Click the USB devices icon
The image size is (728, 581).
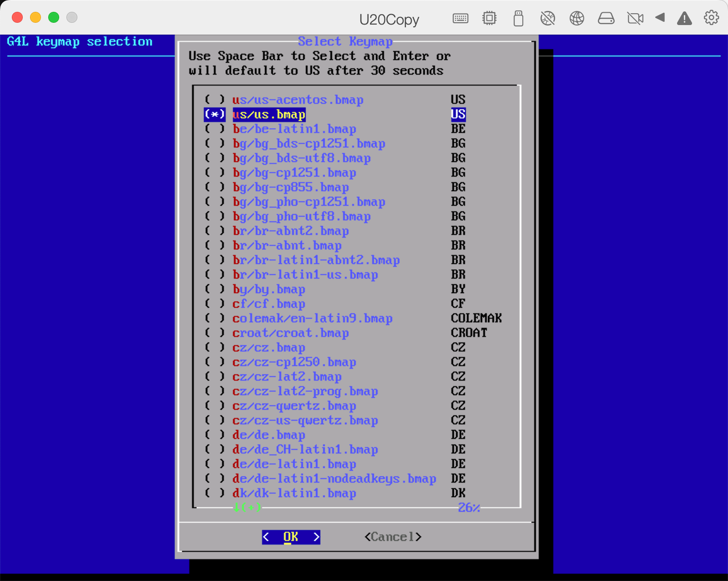518,18
